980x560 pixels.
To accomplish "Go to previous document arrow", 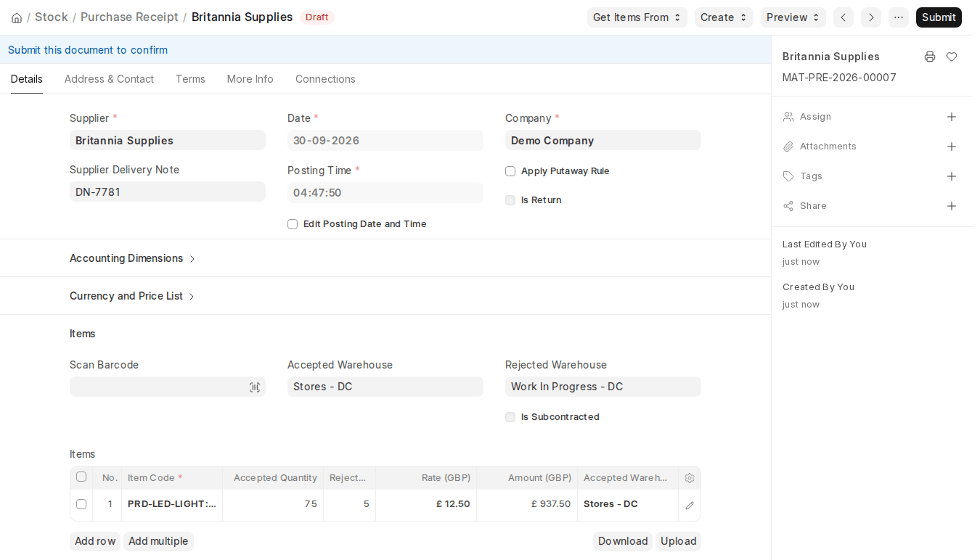I will pyautogui.click(x=844, y=17).
